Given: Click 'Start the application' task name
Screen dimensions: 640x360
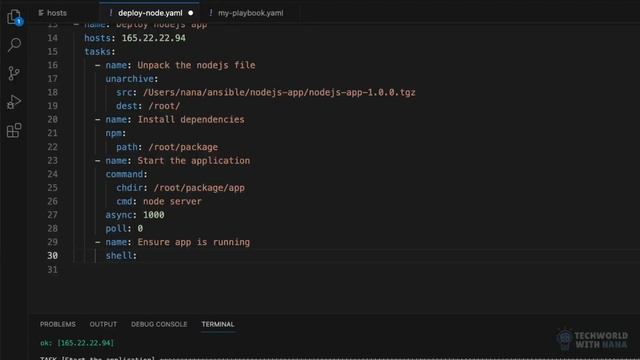Looking at the screenshot, I should pyautogui.click(x=194, y=160).
